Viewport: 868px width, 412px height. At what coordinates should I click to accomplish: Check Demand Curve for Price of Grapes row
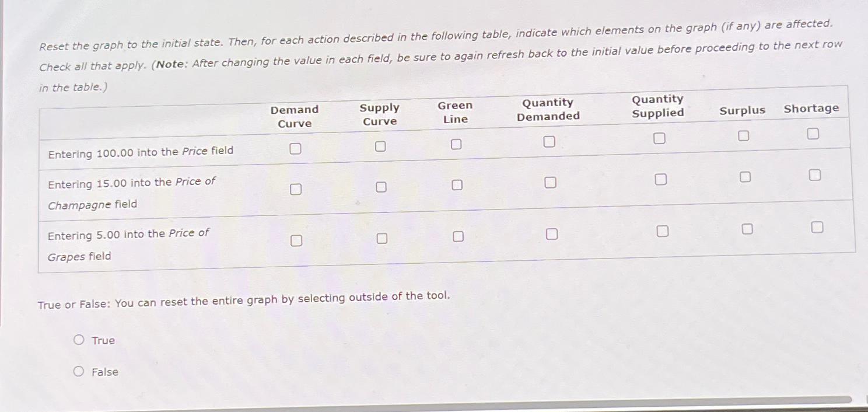pos(298,240)
